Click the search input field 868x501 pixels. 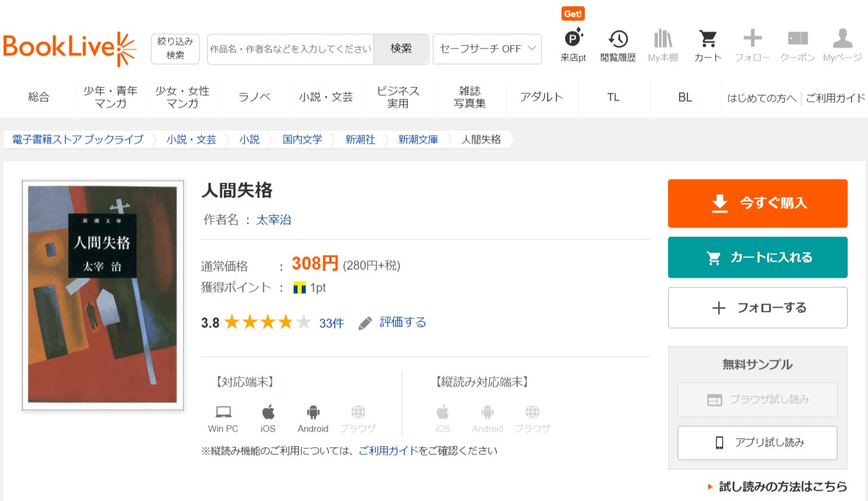291,49
